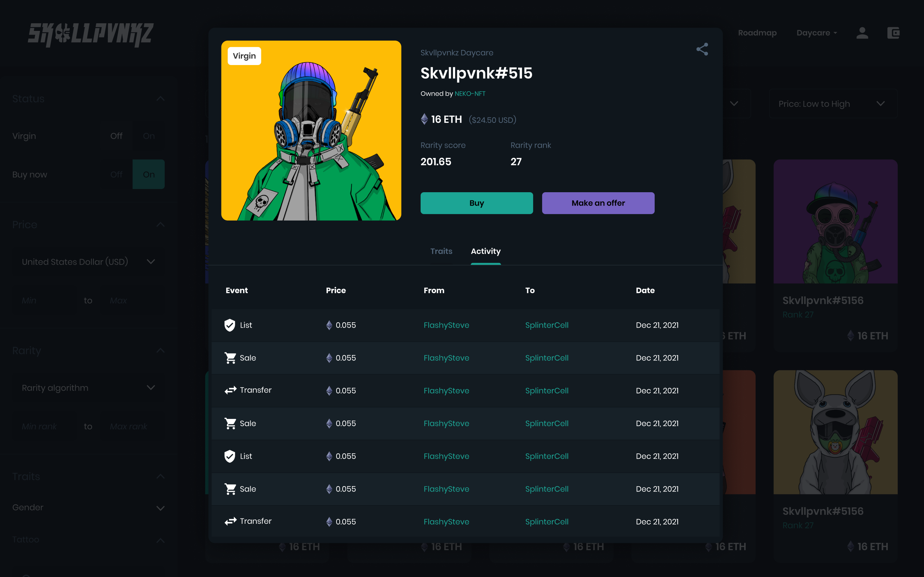The width and height of the screenshot is (924, 577).
Task: Click the second List shield icon
Action: 229,456
